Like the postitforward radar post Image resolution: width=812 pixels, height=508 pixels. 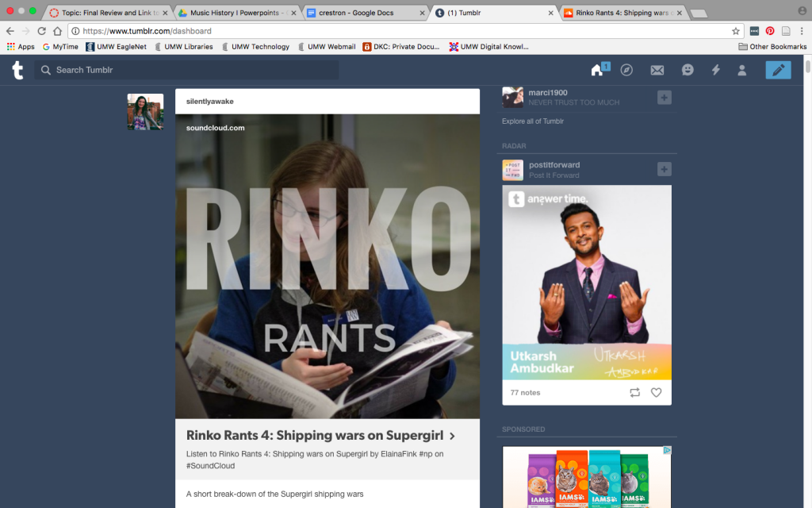[656, 392]
